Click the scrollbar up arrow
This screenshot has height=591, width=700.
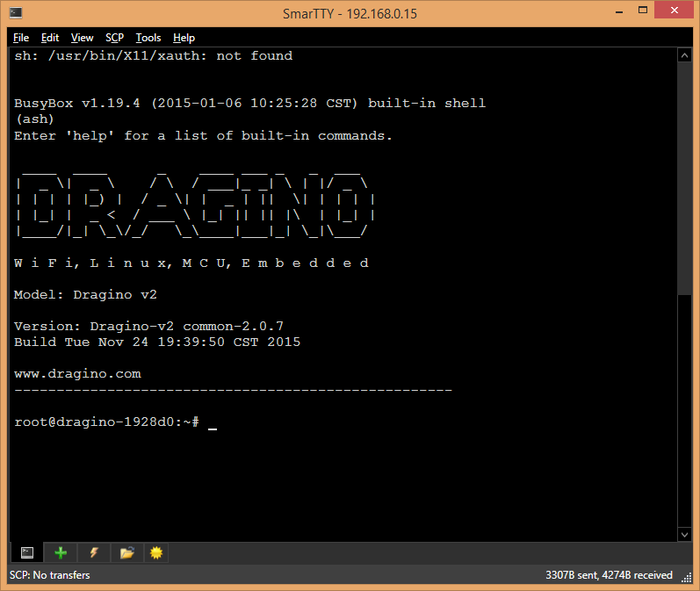684,56
